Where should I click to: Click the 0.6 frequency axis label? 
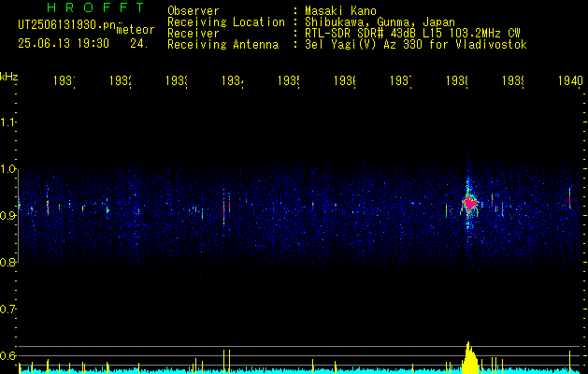tap(8, 355)
